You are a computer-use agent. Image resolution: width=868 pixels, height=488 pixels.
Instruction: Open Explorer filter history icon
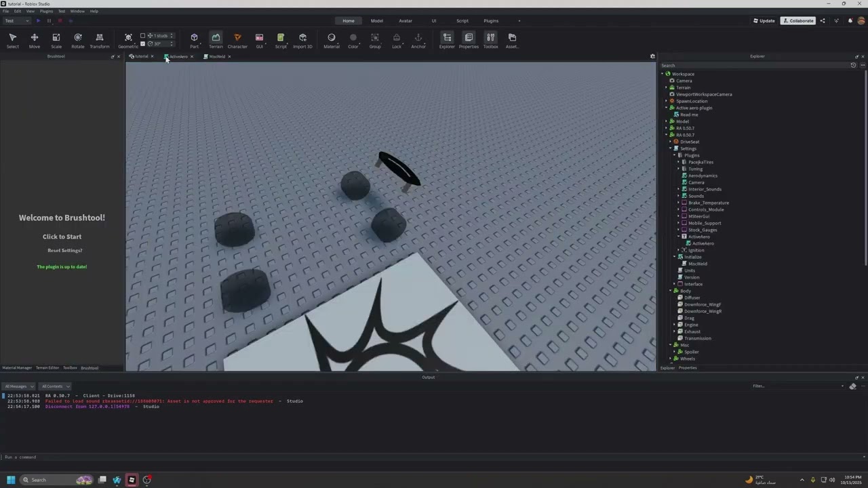(x=853, y=65)
